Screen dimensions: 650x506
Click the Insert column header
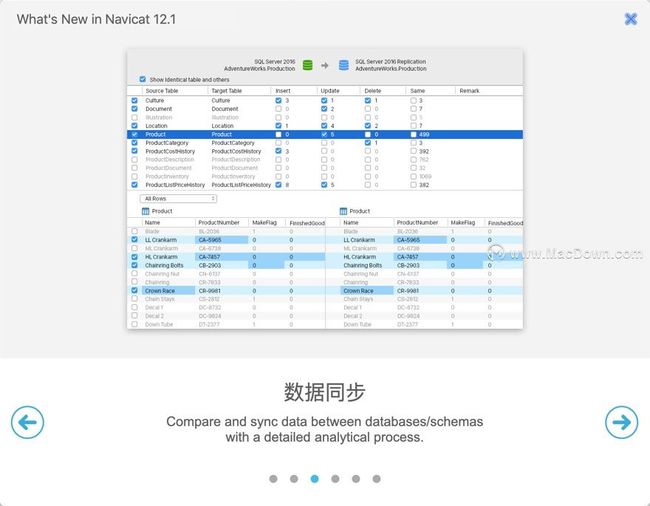pyautogui.click(x=283, y=91)
